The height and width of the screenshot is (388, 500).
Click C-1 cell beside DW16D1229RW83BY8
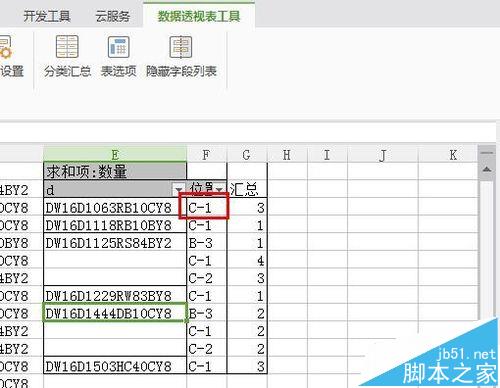click(207, 295)
